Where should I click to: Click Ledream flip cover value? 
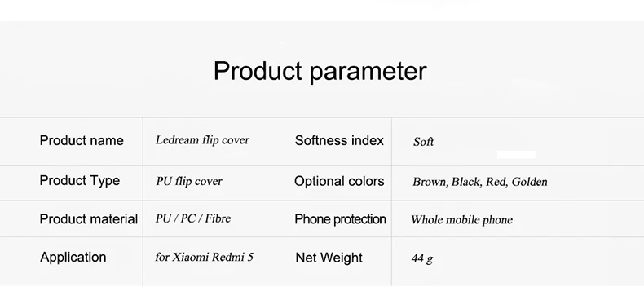click(x=202, y=140)
